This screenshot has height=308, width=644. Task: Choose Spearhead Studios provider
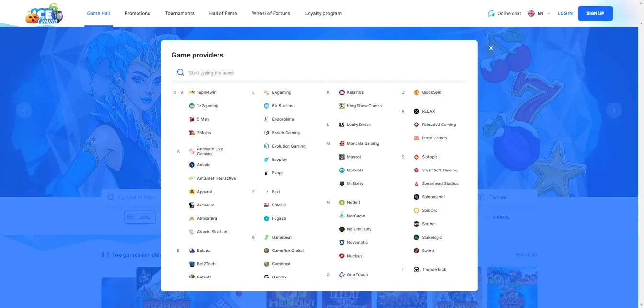pos(436,183)
